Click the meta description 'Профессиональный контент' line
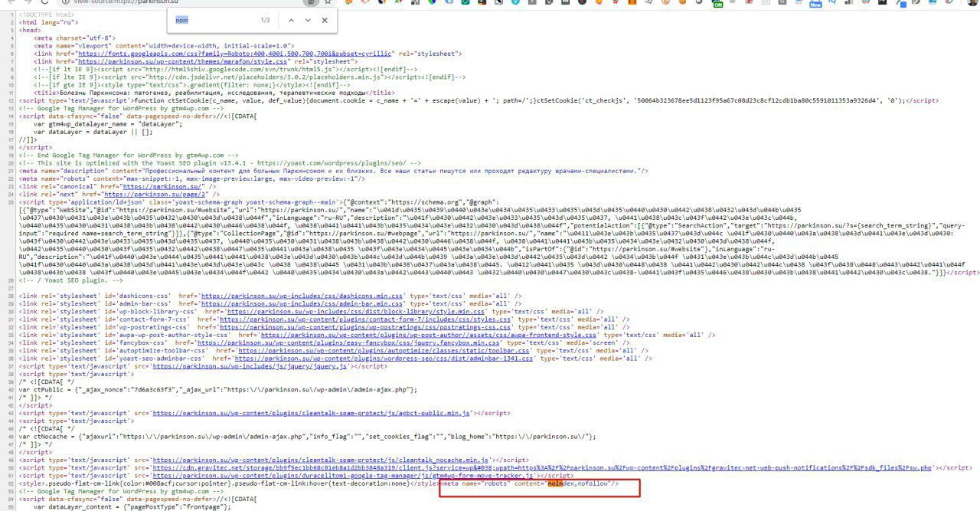Viewport: 980px width, 511px height. click(333, 171)
